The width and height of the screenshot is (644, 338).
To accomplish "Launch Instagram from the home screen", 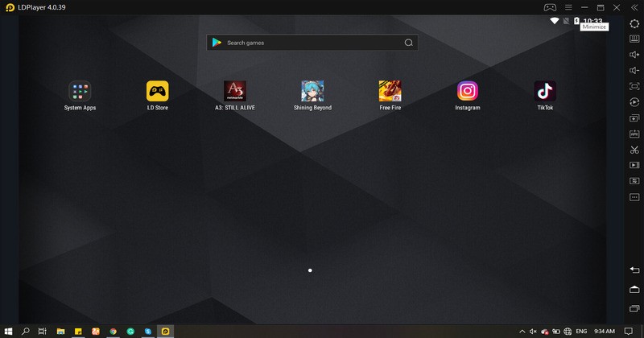I will pos(467,91).
